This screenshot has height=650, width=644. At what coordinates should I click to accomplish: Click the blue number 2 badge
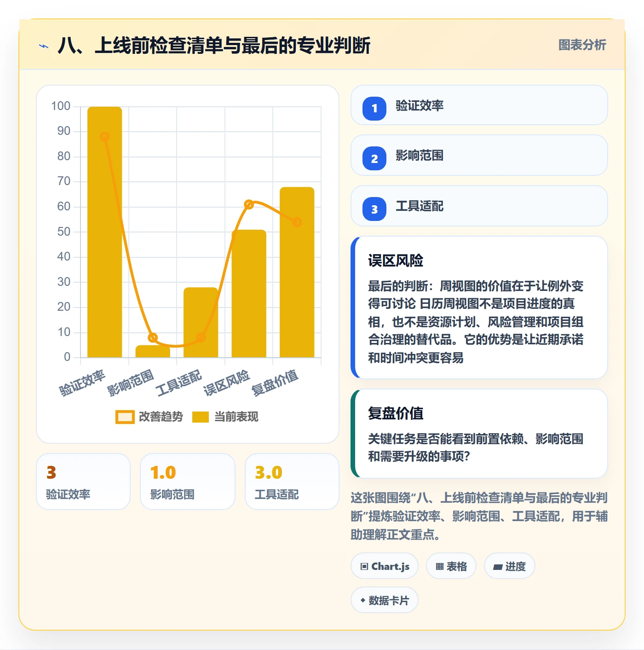[374, 158]
